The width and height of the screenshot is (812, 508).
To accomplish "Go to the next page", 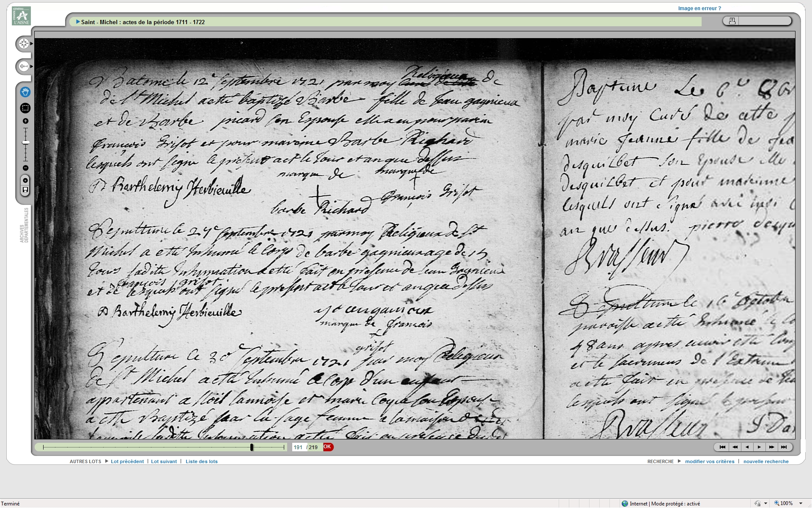I will tap(760, 447).
